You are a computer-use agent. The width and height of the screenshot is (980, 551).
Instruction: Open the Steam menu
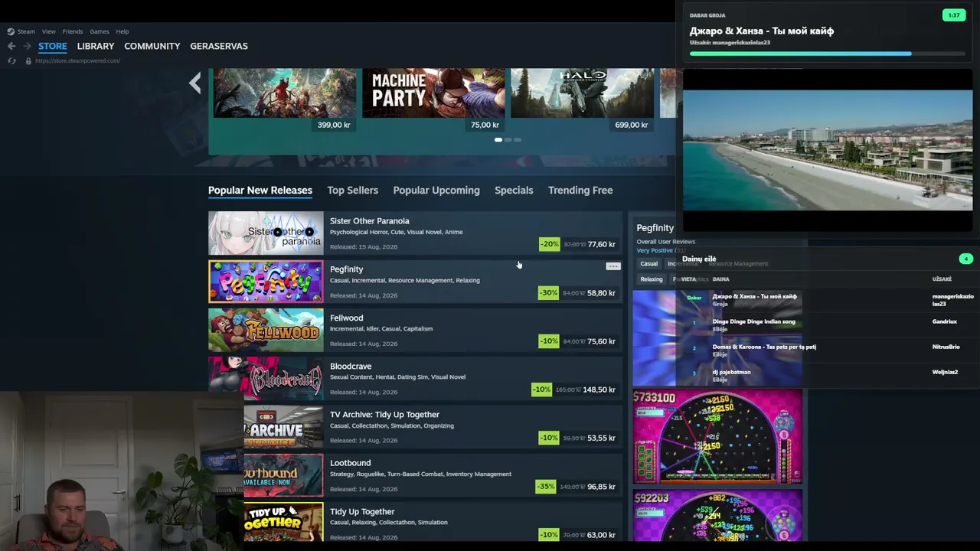pos(26,31)
